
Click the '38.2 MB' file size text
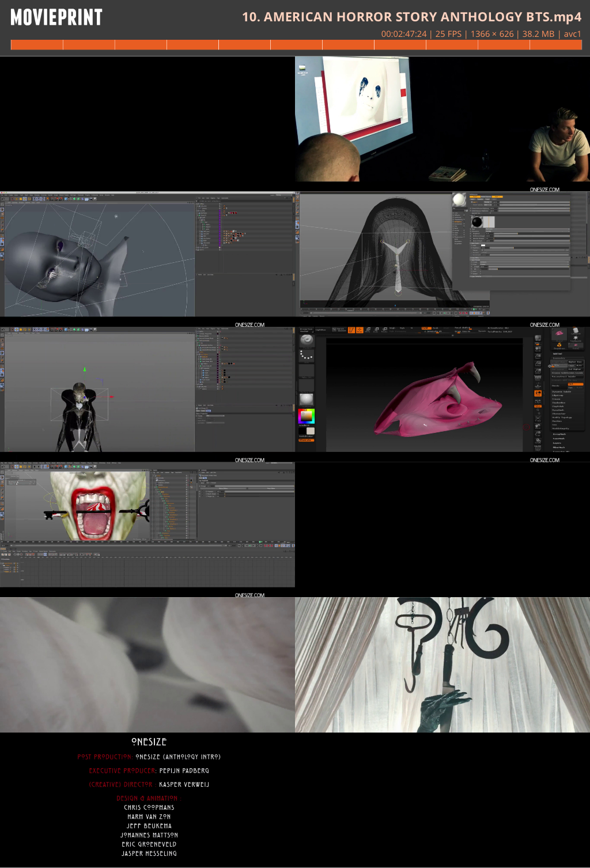pos(538,34)
